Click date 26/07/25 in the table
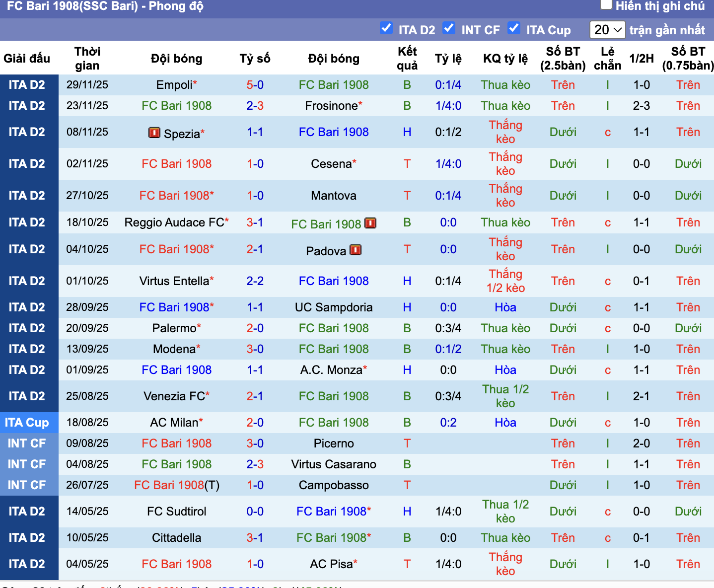This screenshot has height=588, width=714. [x=87, y=485]
